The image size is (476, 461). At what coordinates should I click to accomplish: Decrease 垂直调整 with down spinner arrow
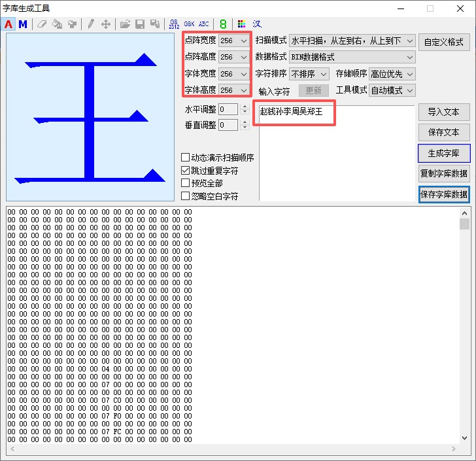click(x=245, y=128)
